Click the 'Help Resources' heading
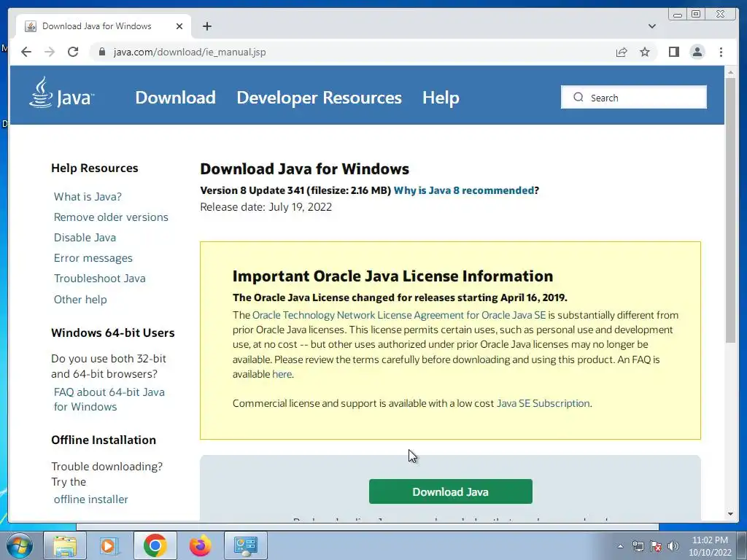Viewport: 747px width, 560px height. pyautogui.click(x=94, y=168)
